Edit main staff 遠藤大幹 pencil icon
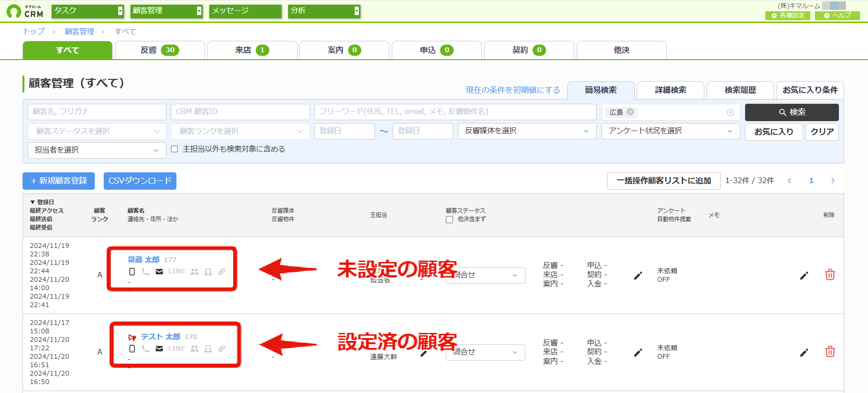 424,354
